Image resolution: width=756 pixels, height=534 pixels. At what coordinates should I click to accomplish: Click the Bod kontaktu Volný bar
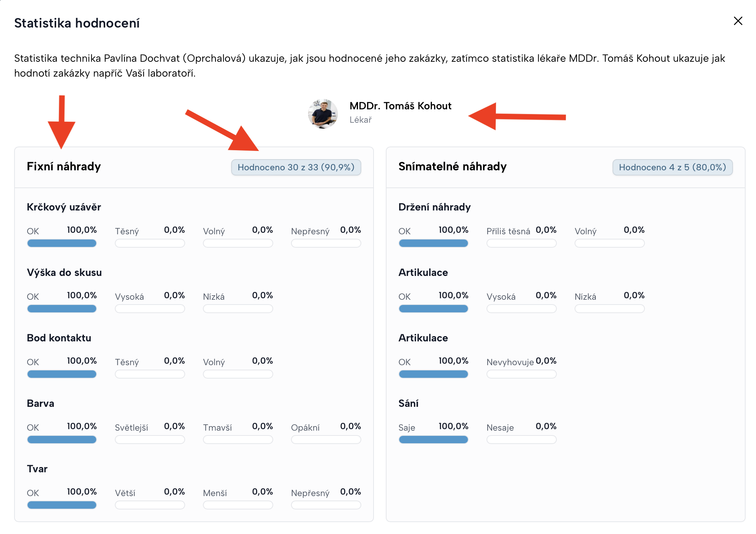[238, 374]
